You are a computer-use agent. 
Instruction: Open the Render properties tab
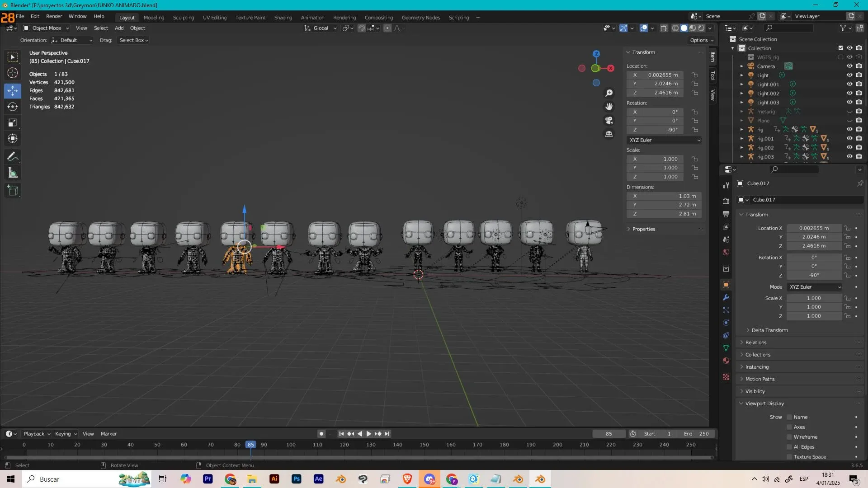click(726, 202)
